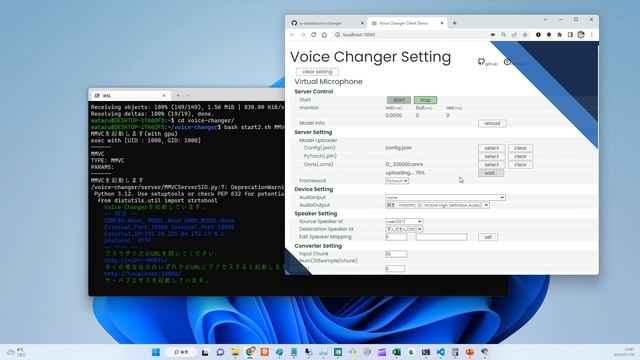The image size is (640, 360).
Task: Open Windows Start menu
Action: pos(156,352)
